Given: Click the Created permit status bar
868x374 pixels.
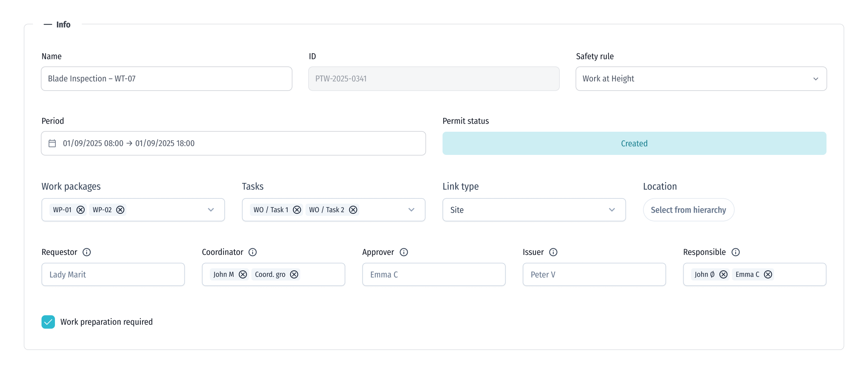Looking at the screenshot, I should (x=634, y=144).
